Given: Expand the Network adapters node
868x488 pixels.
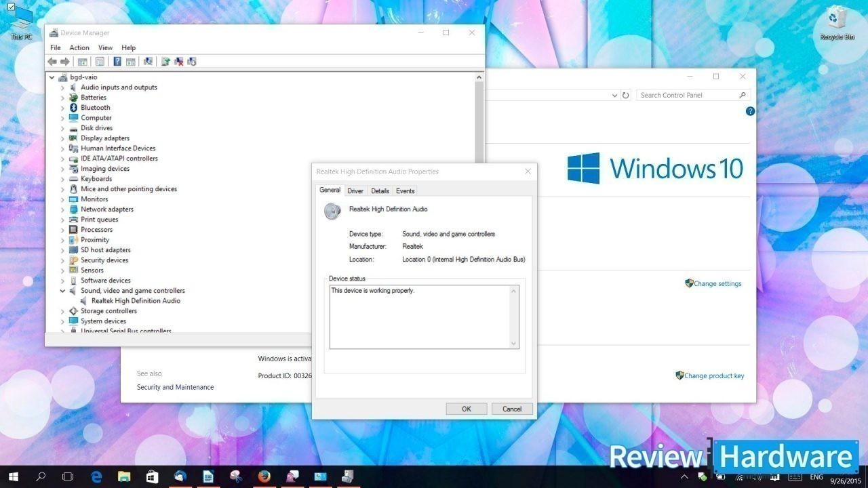Looking at the screenshot, I should point(62,209).
